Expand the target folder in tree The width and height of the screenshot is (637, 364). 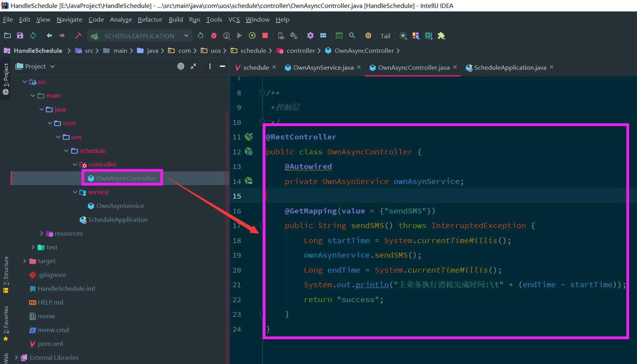click(24, 261)
